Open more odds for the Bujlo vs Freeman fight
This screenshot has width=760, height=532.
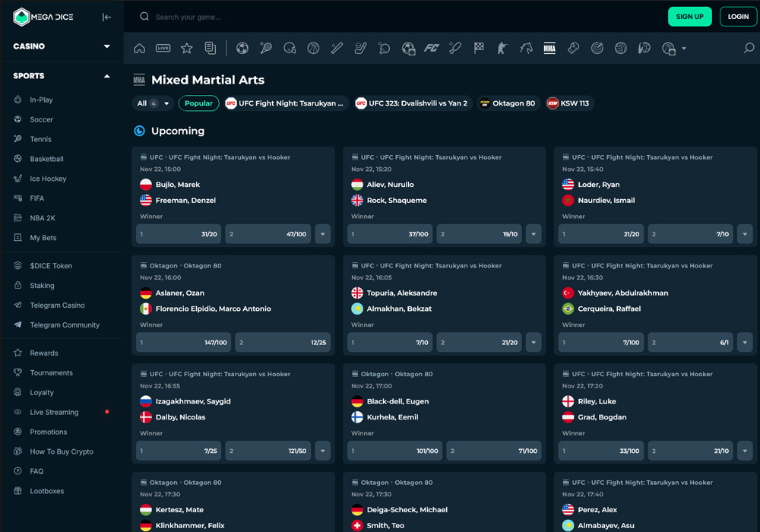click(322, 234)
